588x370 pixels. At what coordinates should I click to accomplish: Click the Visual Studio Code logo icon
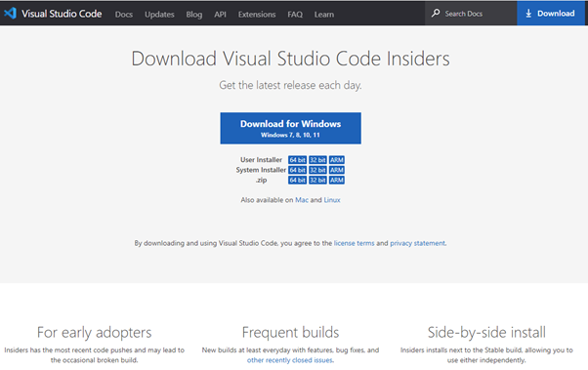click(10, 14)
